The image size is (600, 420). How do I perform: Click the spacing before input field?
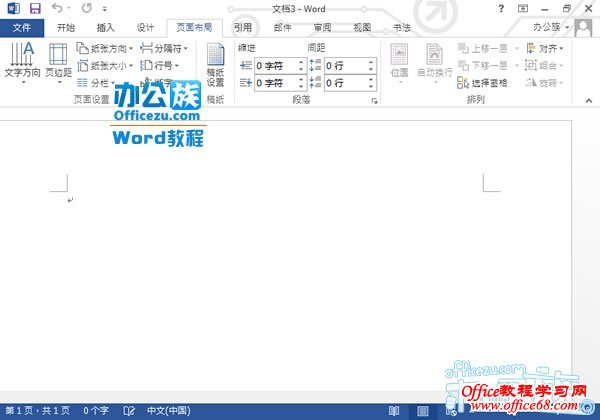tap(346, 66)
